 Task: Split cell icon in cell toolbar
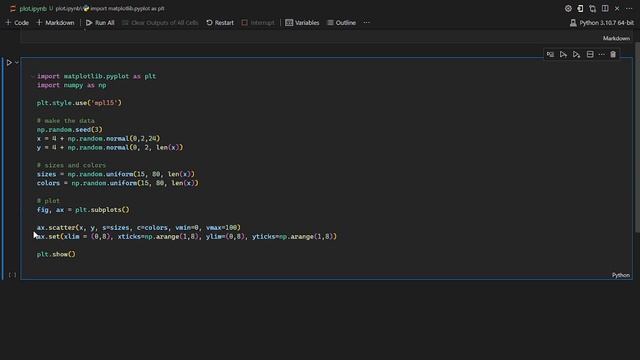click(x=590, y=54)
